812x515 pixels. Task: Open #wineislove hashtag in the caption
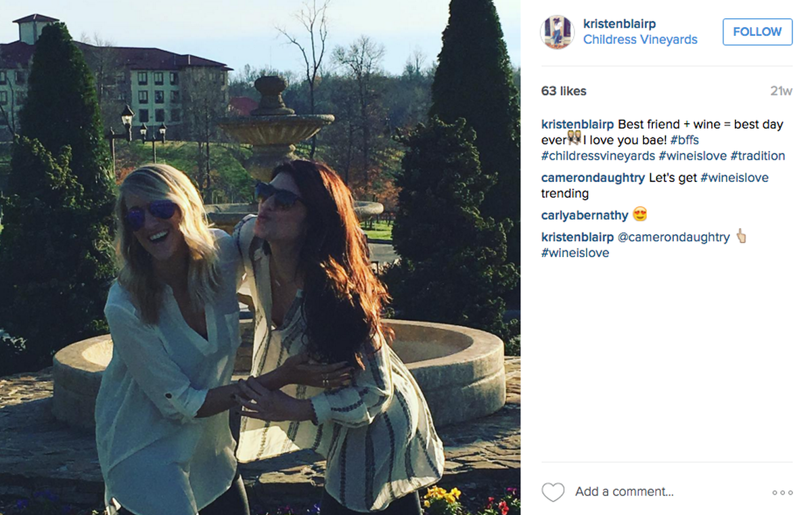coord(693,156)
